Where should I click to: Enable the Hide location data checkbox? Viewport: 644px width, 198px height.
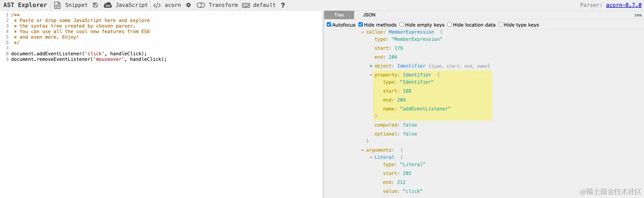pyautogui.click(x=449, y=25)
